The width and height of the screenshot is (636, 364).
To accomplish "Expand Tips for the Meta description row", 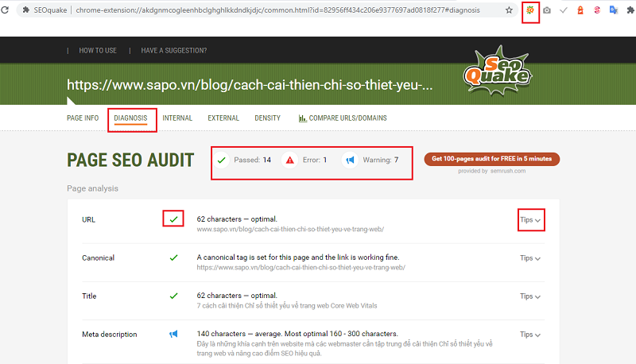I will coord(530,335).
